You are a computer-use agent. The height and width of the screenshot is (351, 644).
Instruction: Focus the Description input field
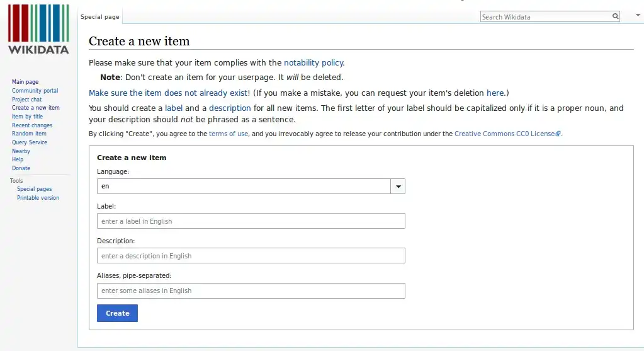tap(251, 256)
